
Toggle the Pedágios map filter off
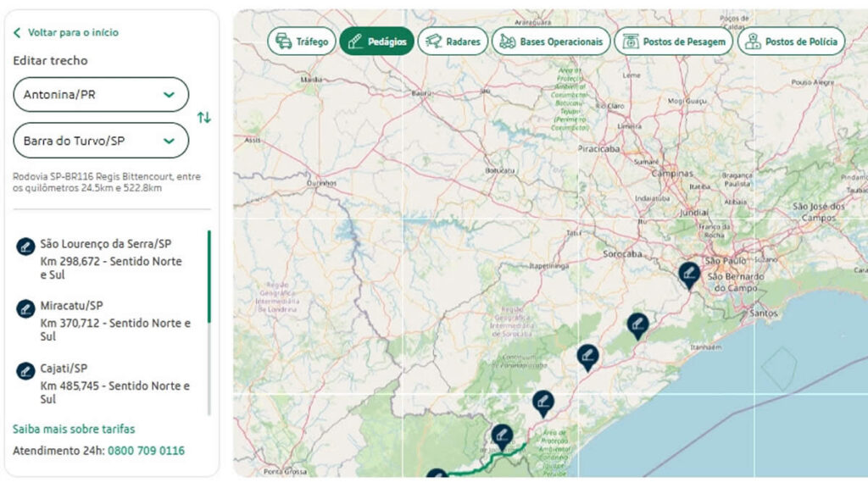376,42
